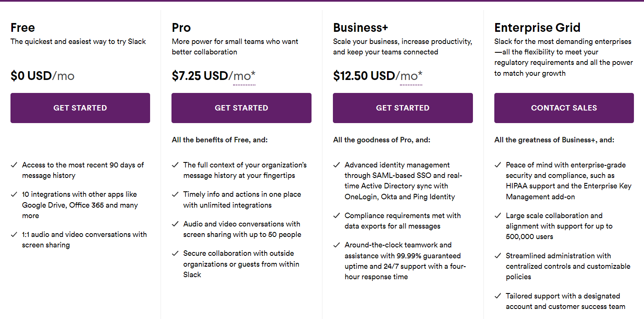Click checkmark beside SAML-based SSO feature
Screen dimensions: 644x319
[336, 165]
